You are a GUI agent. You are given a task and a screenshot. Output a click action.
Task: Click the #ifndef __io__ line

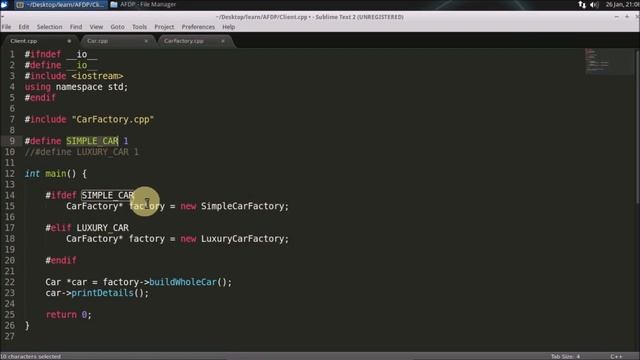click(61, 54)
